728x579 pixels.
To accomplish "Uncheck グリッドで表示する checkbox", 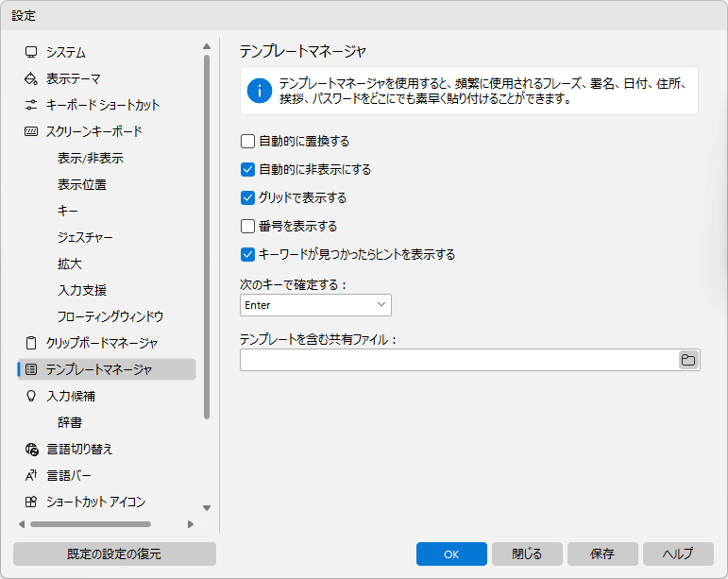I will (x=248, y=197).
